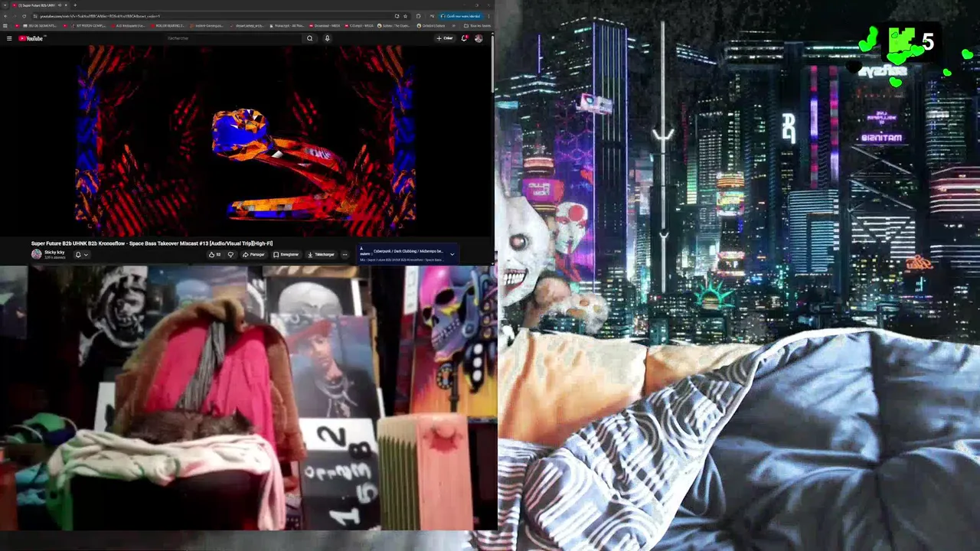
Task: Open the Instant-Gaming bookmark
Action: 206,25
